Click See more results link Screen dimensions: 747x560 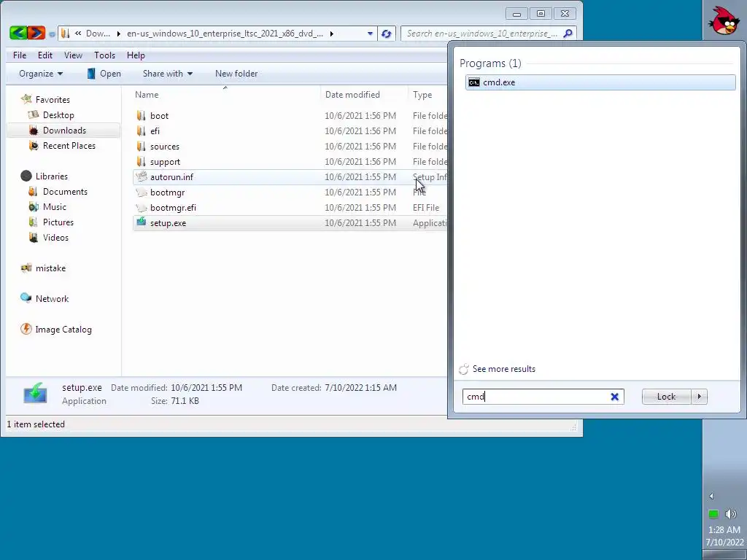504,369
